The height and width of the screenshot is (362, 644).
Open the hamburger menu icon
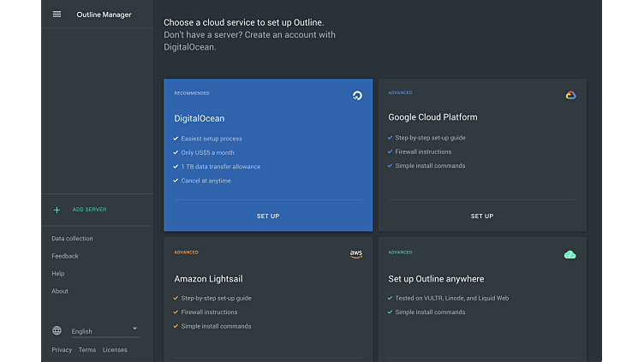pyautogui.click(x=57, y=15)
